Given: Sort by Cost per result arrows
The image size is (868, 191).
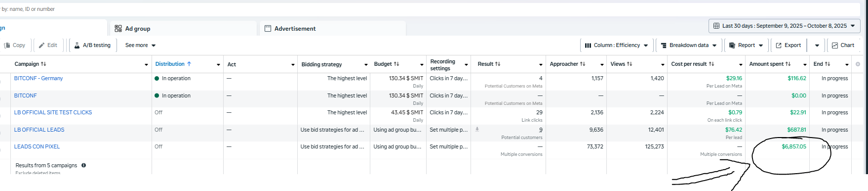Looking at the screenshot, I should click(x=711, y=64).
